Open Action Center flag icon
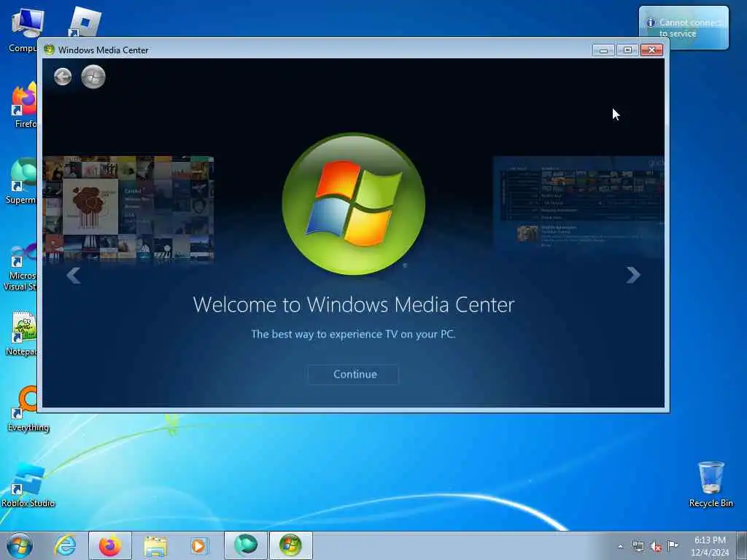This screenshot has height=560, width=747. (x=673, y=545)
